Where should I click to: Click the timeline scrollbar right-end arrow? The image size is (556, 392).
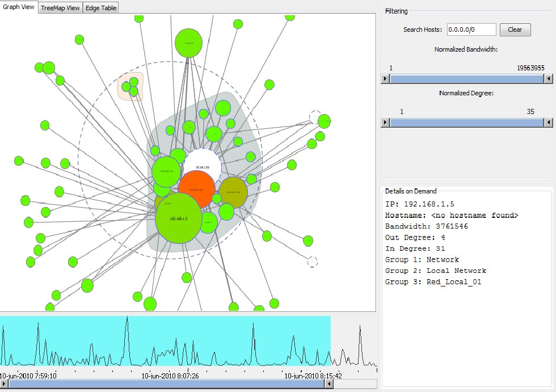328,384
